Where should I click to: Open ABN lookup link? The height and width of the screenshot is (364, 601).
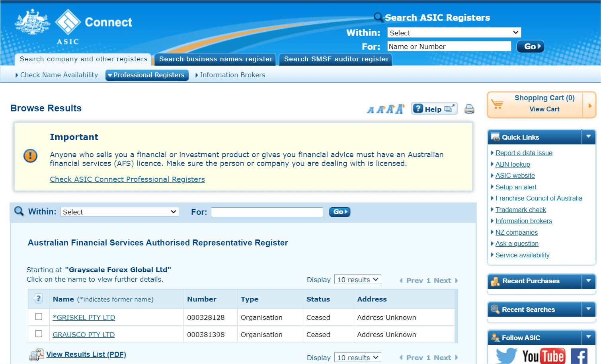pos(513,164)
